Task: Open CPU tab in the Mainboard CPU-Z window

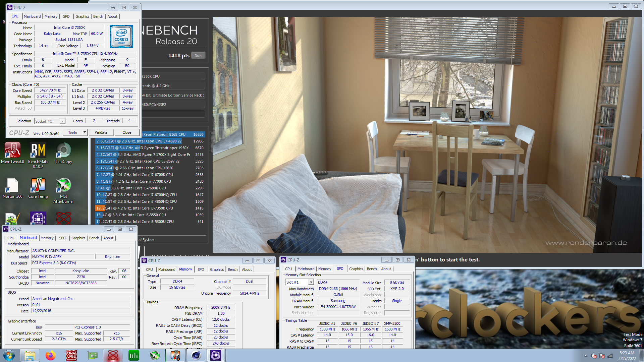Action: [x=11, y=238]
